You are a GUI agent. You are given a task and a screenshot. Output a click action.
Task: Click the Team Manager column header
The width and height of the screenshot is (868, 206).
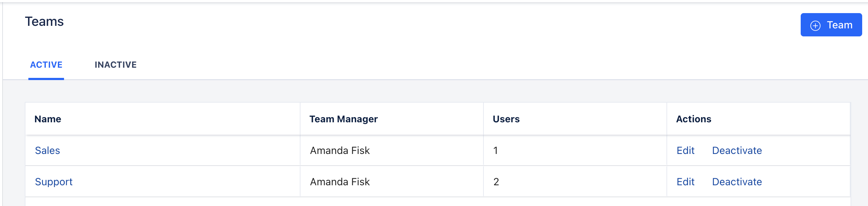[x=343, y=119]
